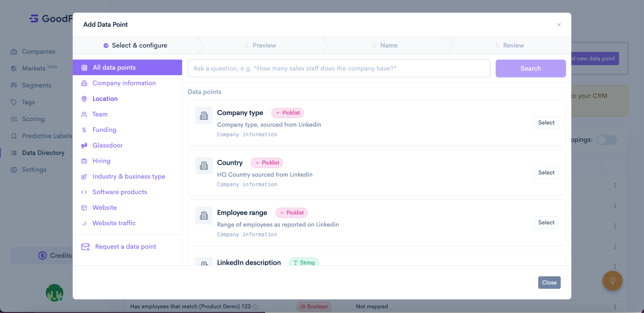Close the Add Data Point dialog with X
This screenshot has width=644, height=313.
(x=559, y=25)
